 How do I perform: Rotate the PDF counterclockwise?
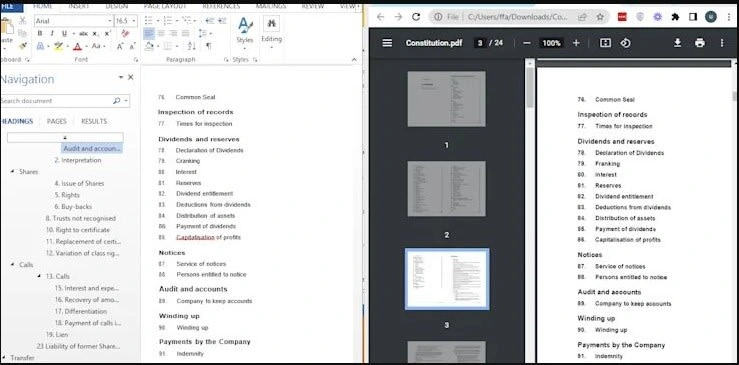[625, 43]
